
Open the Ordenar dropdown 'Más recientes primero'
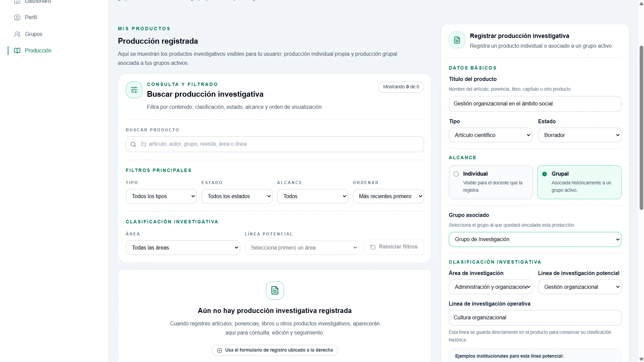pos(388,196)
